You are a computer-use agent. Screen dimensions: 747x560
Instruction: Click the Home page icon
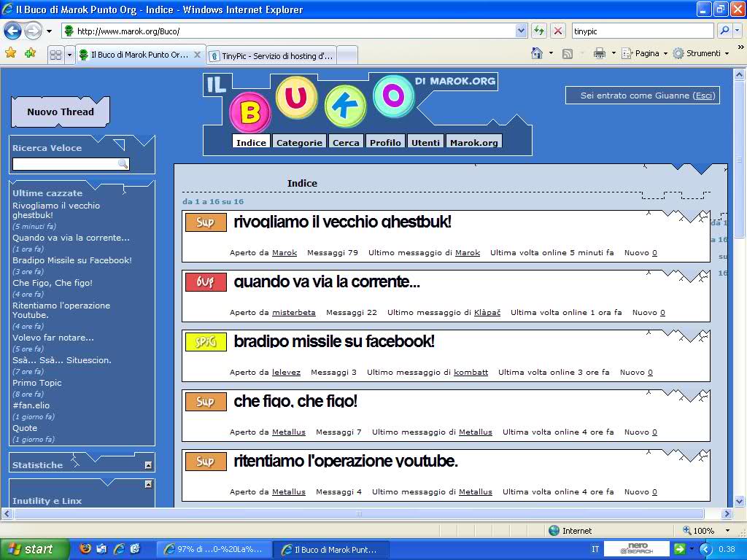pyautogui.click(x=537, y=52)
